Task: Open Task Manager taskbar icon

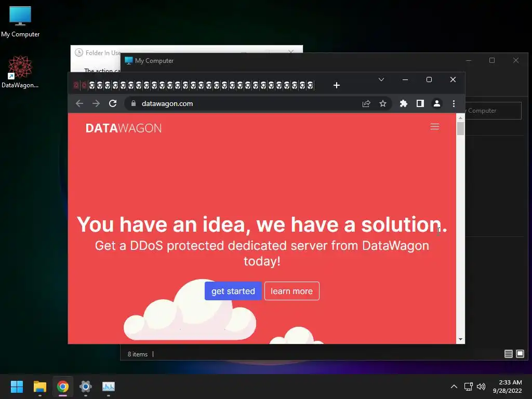Action: pos(109,387)
